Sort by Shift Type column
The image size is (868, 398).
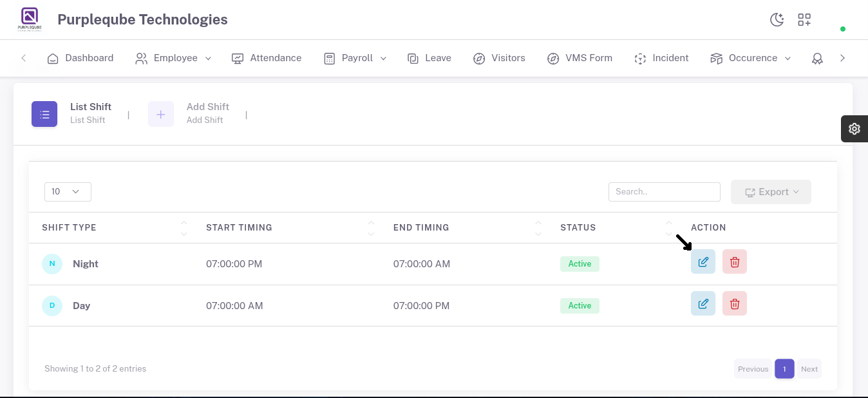coord(111,227)
